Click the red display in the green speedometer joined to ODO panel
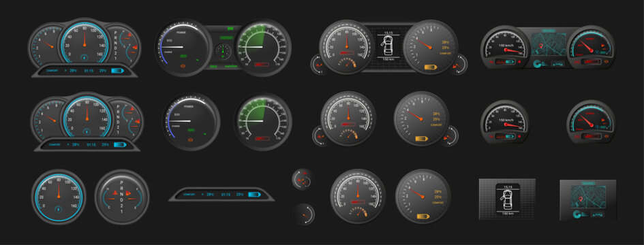 262,65
